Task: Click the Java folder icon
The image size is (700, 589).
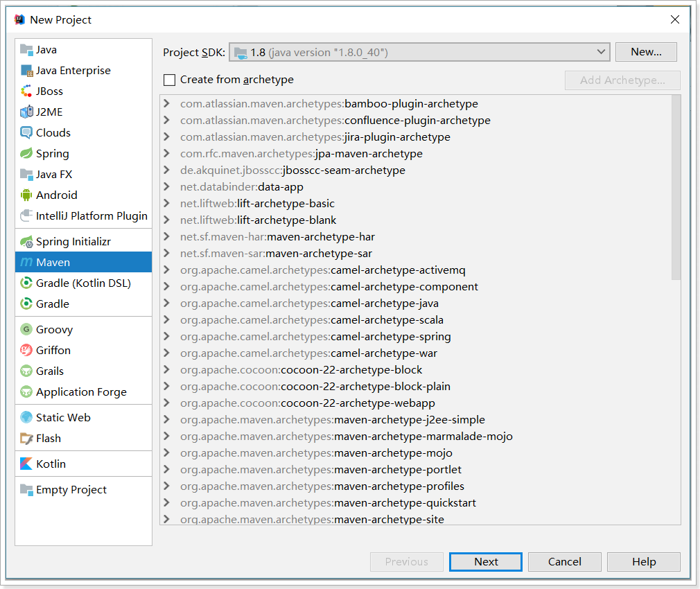Action: click(x=26, y=50)
